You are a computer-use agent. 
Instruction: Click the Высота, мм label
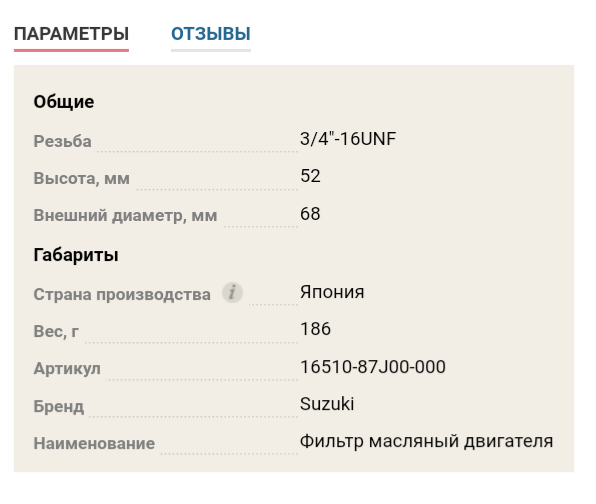(81, 178)
